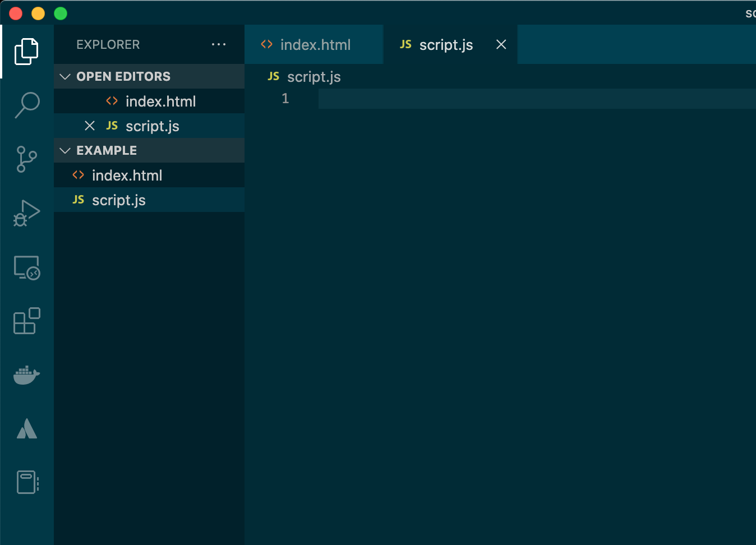Click the green zoom button in the title bar
This screenshot has height=545, width=756.
[x=60, y=13]
